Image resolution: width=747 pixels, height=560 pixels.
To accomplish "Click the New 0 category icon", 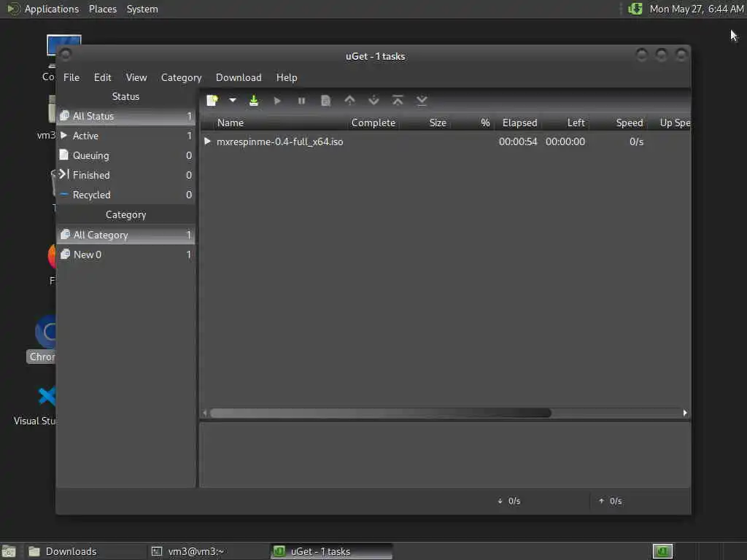I will (65, 254).
